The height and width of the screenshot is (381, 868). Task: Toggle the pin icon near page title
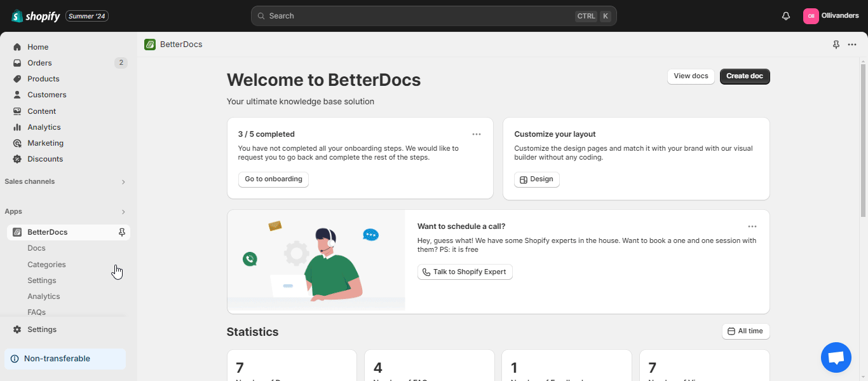coord(836,45)
